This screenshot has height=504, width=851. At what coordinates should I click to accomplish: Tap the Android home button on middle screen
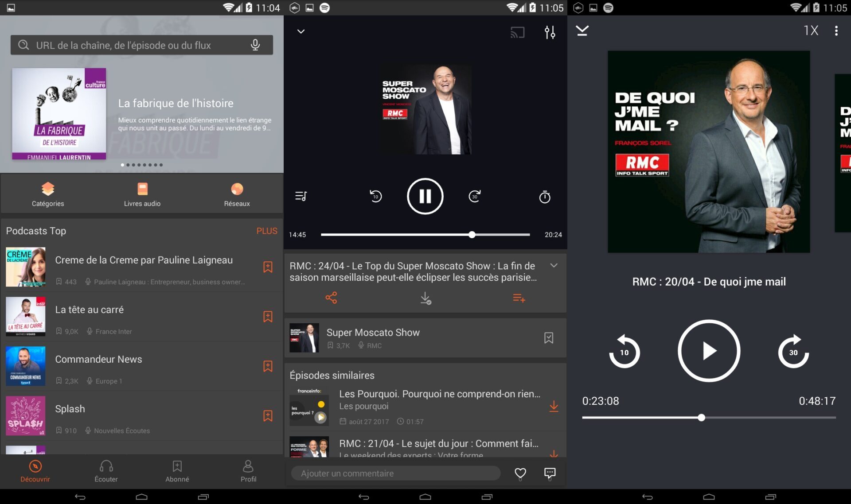pyautogui.click(x=425, y=497)
